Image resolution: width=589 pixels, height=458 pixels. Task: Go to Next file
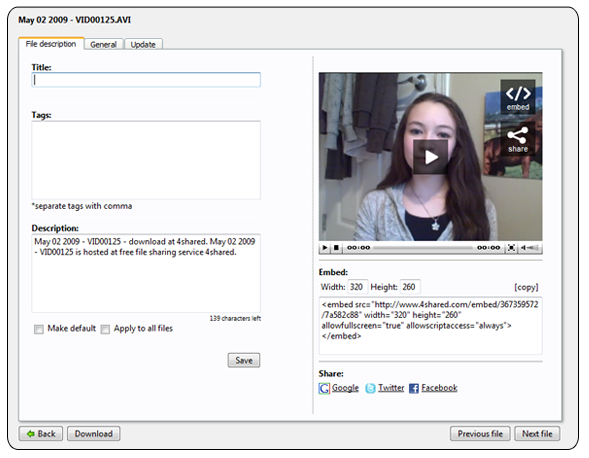537,434
